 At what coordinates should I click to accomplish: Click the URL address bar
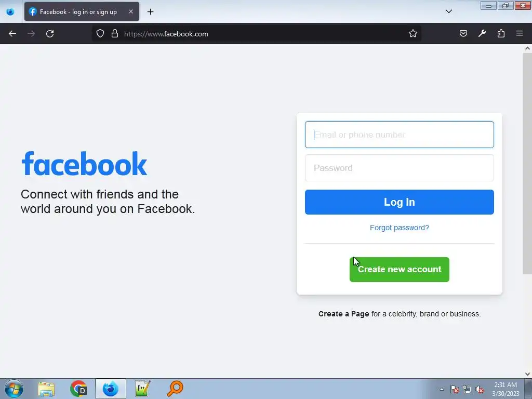pos(257,34)
